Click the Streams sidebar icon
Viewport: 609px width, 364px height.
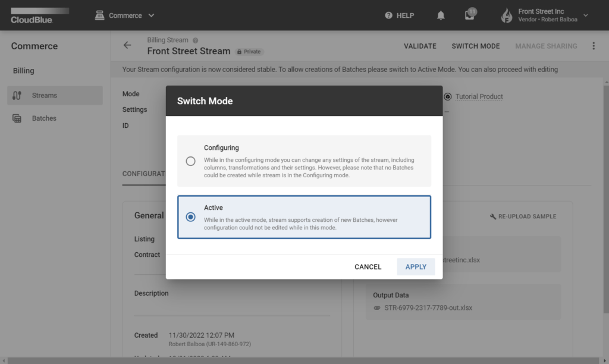(17, 96)
